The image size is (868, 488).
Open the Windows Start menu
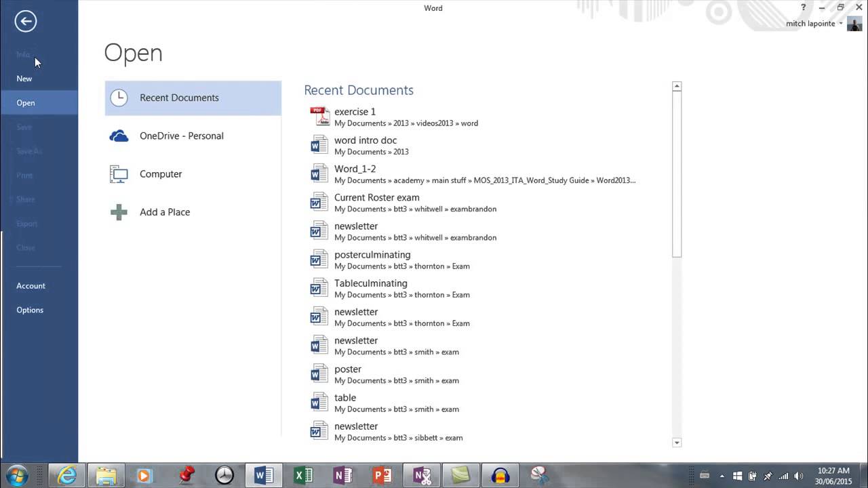16,475
